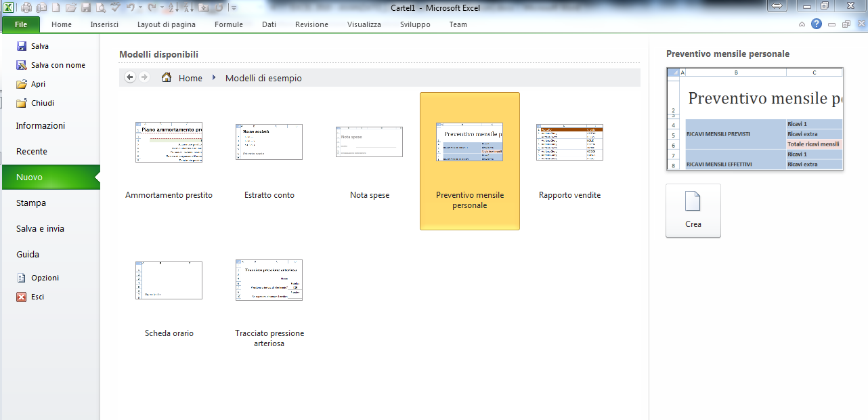Click the red Esci icon in the sidebar
This screenshot has width=868, height=420.
click(22, 297)
